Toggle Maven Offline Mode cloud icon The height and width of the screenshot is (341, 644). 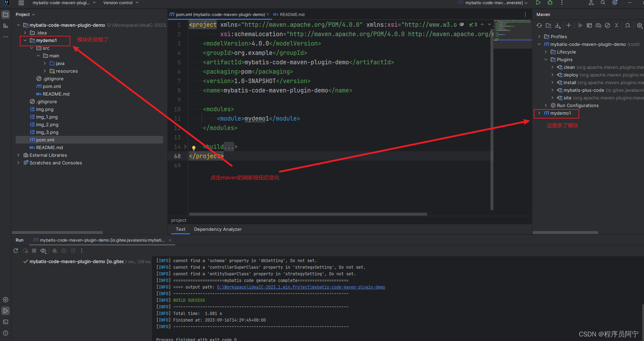(598, 25)
